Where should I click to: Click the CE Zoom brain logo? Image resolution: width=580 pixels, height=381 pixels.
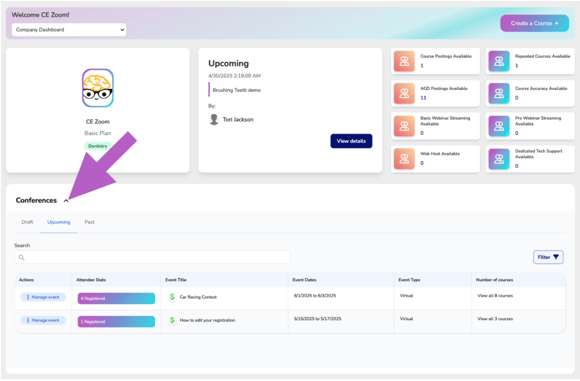(98, 88)
